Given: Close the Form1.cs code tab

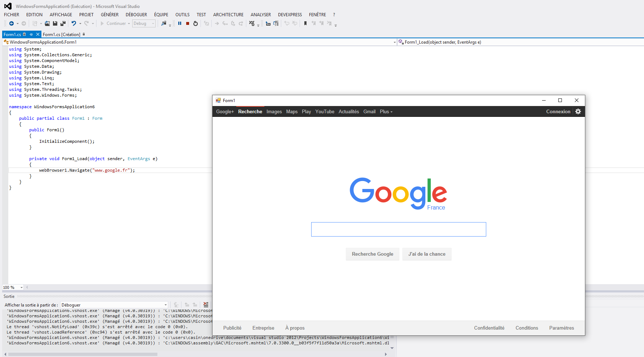Looking at the screenshot, I should point(37,34).
